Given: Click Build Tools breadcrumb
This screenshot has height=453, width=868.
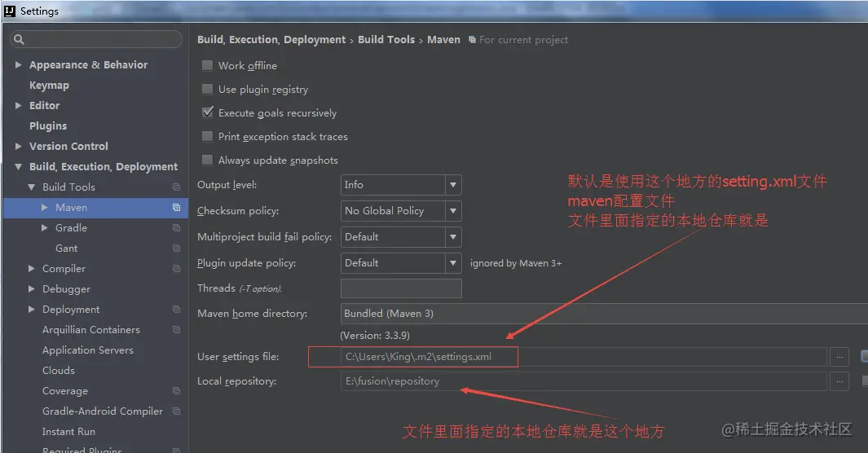Looking at the screenshot, I should tap(386, 40).
